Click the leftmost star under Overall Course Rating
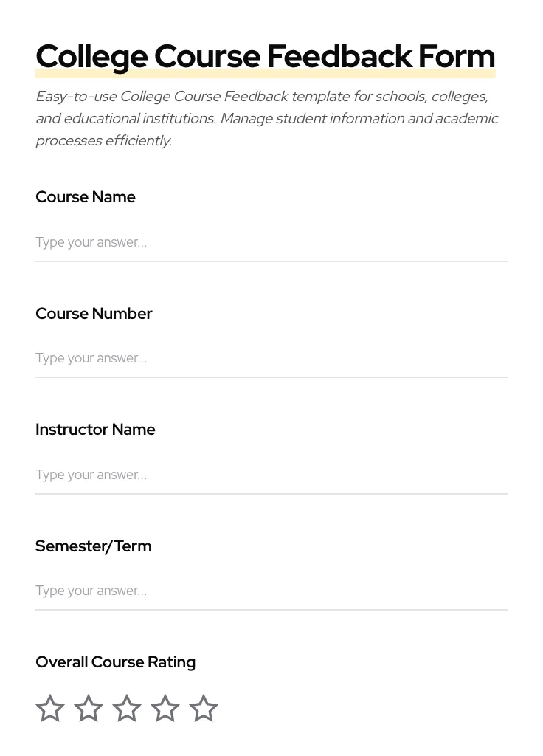The height and width of the screenshot is (756, 543). [50, 708]
